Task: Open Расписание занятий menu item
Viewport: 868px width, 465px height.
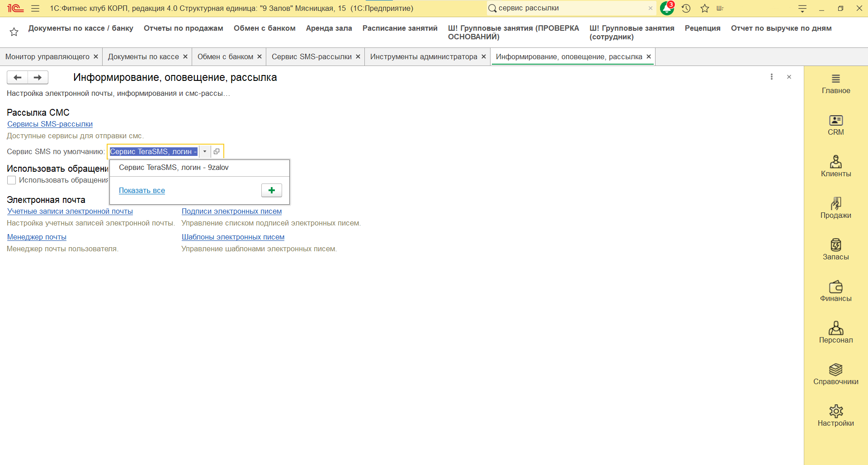Action: click(400, 28)
